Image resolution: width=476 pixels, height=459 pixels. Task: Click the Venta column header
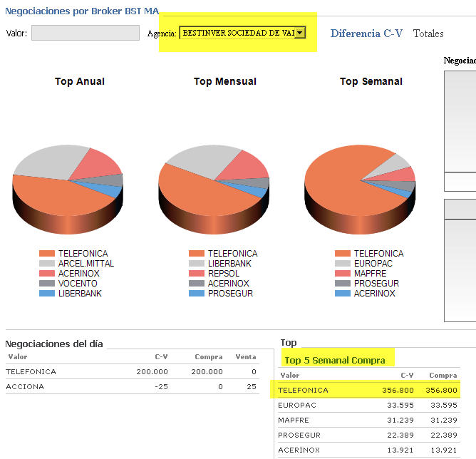click(246, 356)
